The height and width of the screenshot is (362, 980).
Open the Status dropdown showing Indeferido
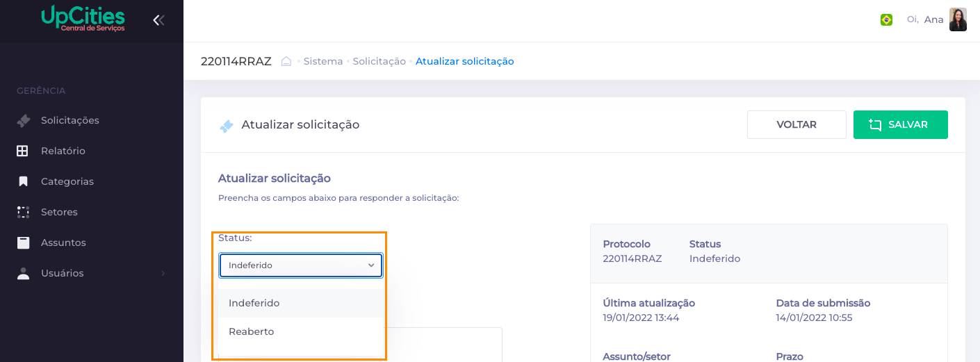(x=301, y=265)
